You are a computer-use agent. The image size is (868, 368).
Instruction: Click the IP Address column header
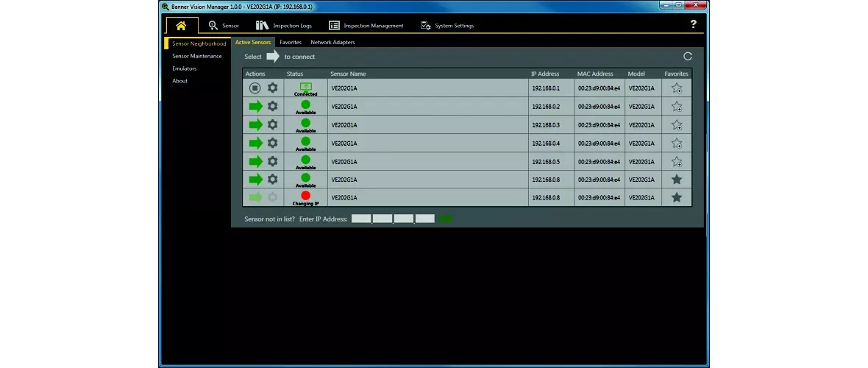click(545, 74)
